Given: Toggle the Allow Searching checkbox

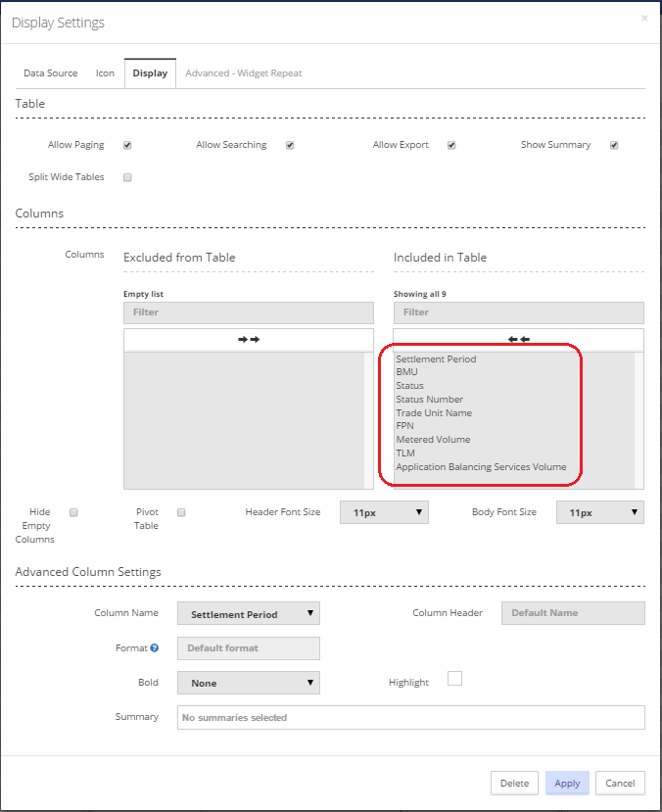Looking at the screenshot, I should tap(290, 145).
